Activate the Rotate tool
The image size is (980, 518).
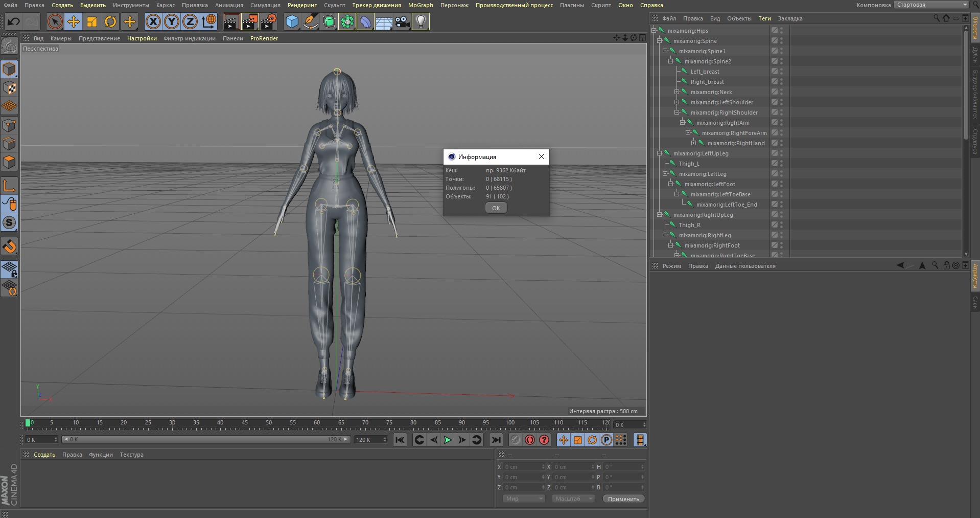[110, 21]
